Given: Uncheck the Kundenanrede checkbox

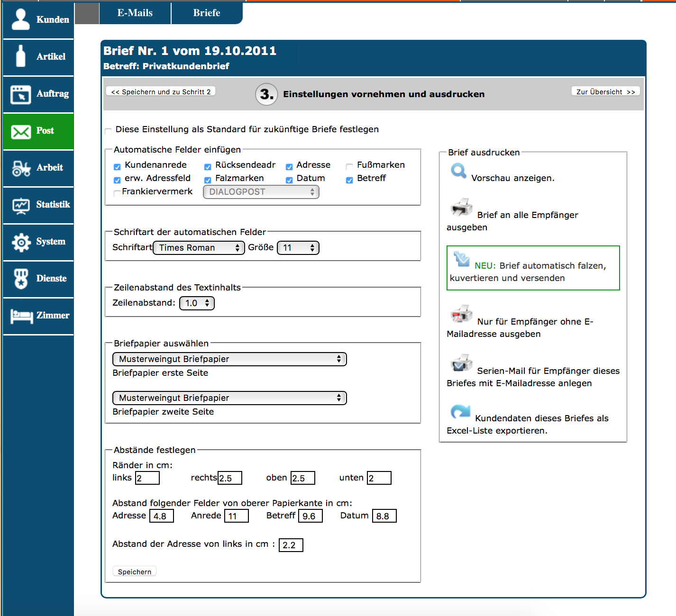Looking at the screenshot, I should click(117, 167).
